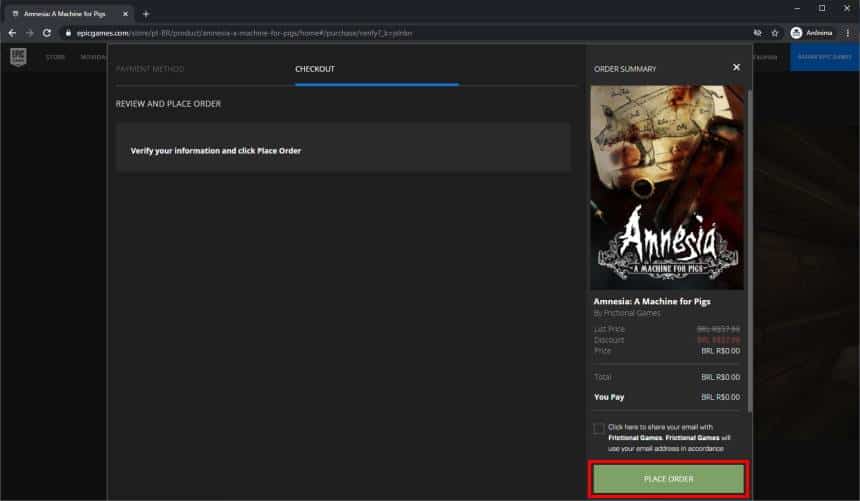Switch to the Payment Method step

pyautogui.click(x=150, y=69)
